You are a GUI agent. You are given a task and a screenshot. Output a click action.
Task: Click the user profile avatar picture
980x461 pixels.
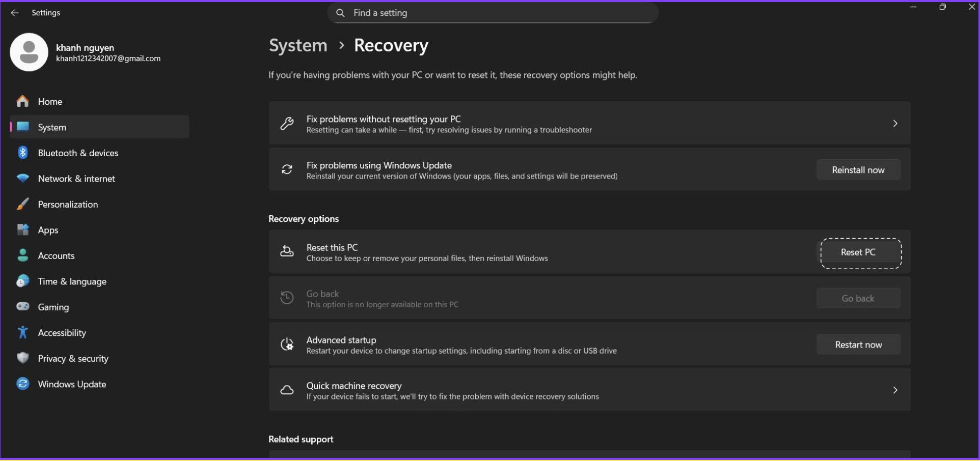[x=29, y=52]
